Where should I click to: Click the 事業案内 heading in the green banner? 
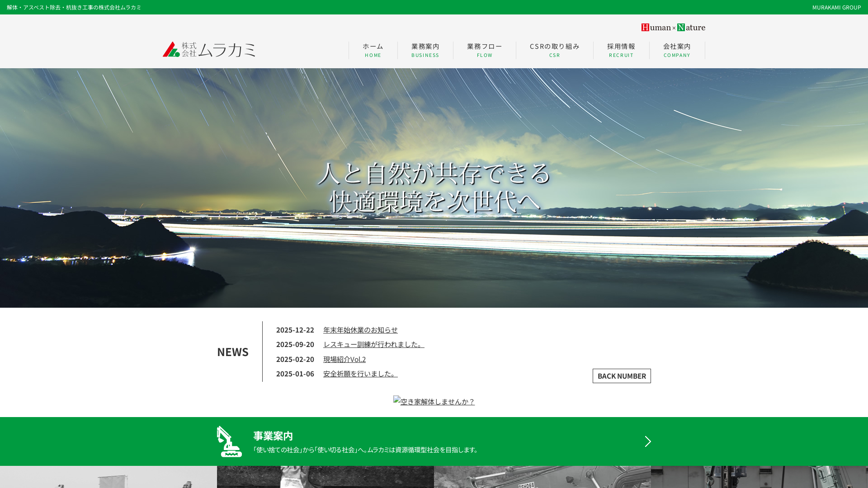273,436
